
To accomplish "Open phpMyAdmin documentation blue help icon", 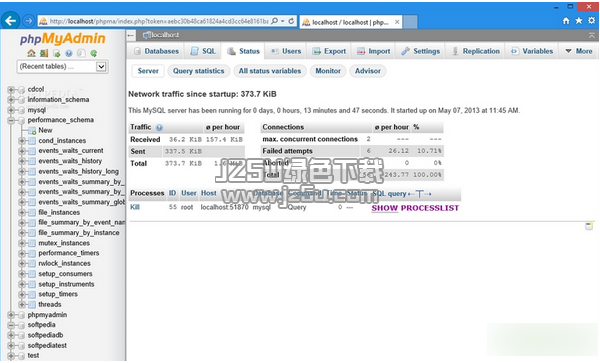I will pyautogui.click(x=69, y=53).
